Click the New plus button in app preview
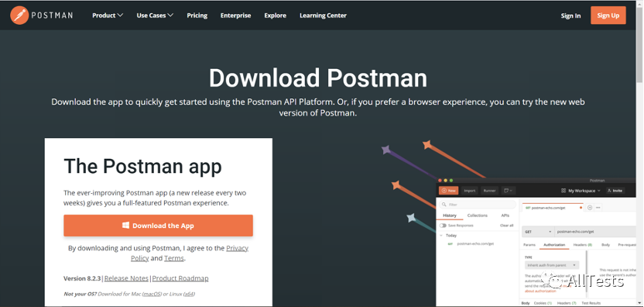Screen dimensions: 644x307 coord(448,191)
